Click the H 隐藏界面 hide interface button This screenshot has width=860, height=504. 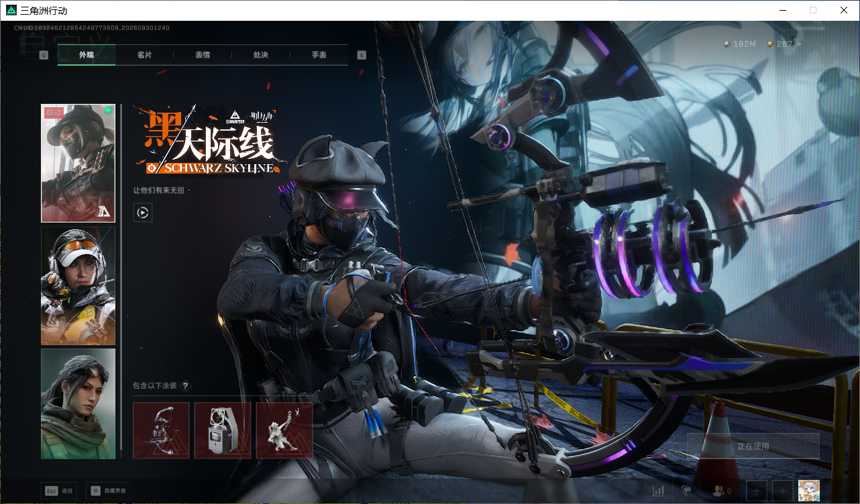(109, 491)
